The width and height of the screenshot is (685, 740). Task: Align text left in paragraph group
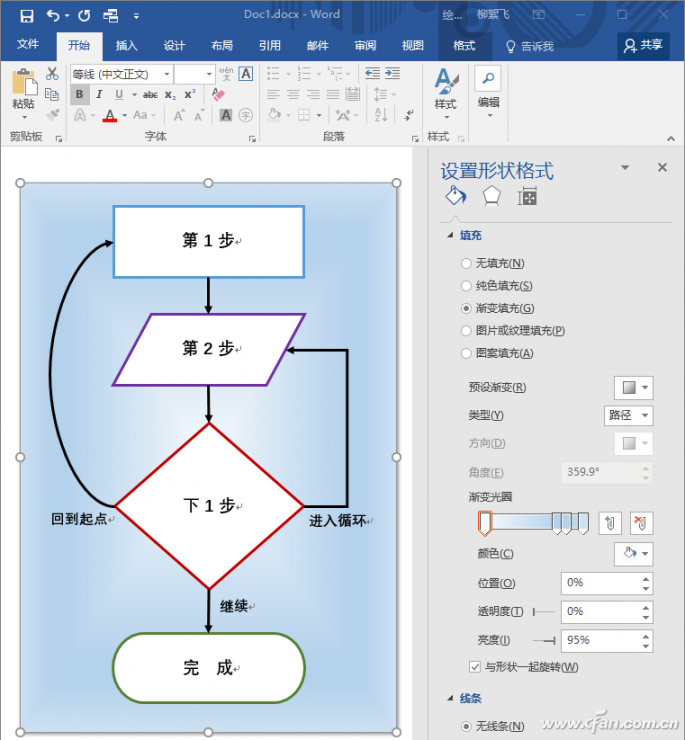273,94
